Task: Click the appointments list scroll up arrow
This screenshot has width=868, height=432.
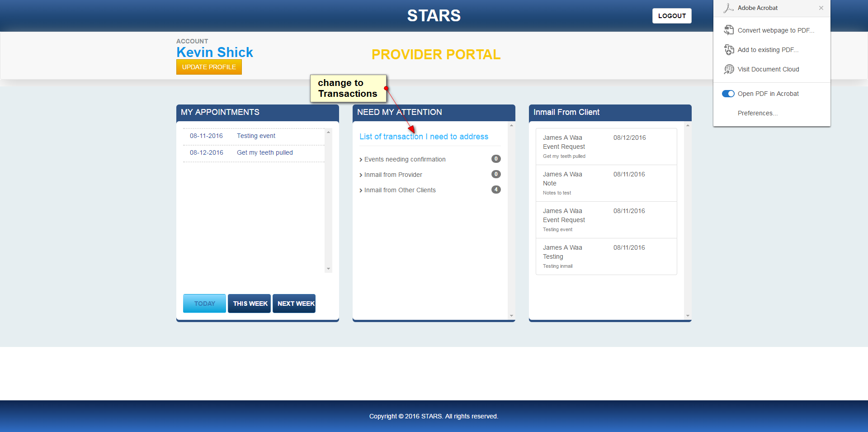Action: point(329,132)
